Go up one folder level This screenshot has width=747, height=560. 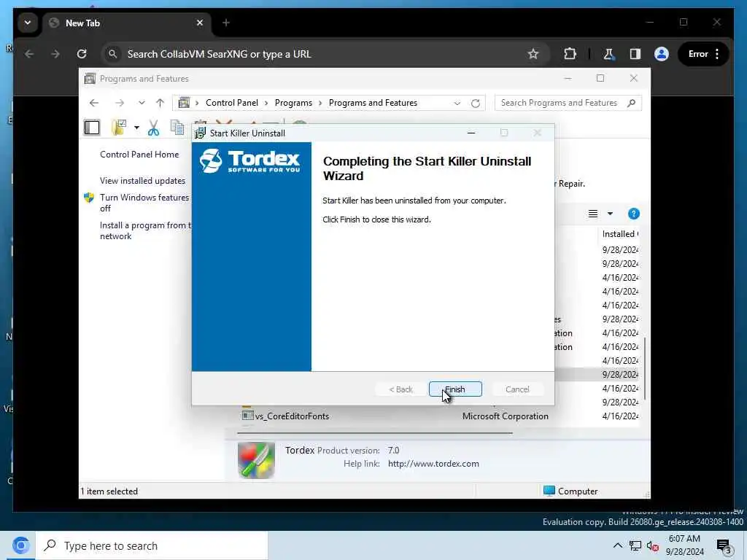point(160,103)
